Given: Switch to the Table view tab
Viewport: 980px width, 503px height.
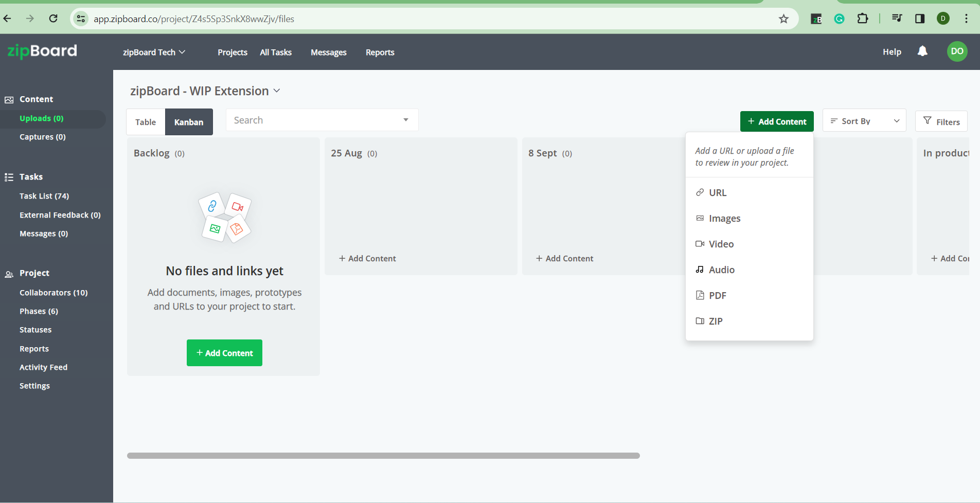Looking at the screenshot, I should (146, 122).
